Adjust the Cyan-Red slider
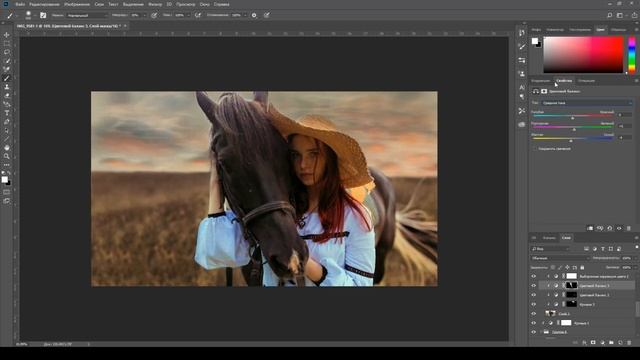 pos(573,117)
